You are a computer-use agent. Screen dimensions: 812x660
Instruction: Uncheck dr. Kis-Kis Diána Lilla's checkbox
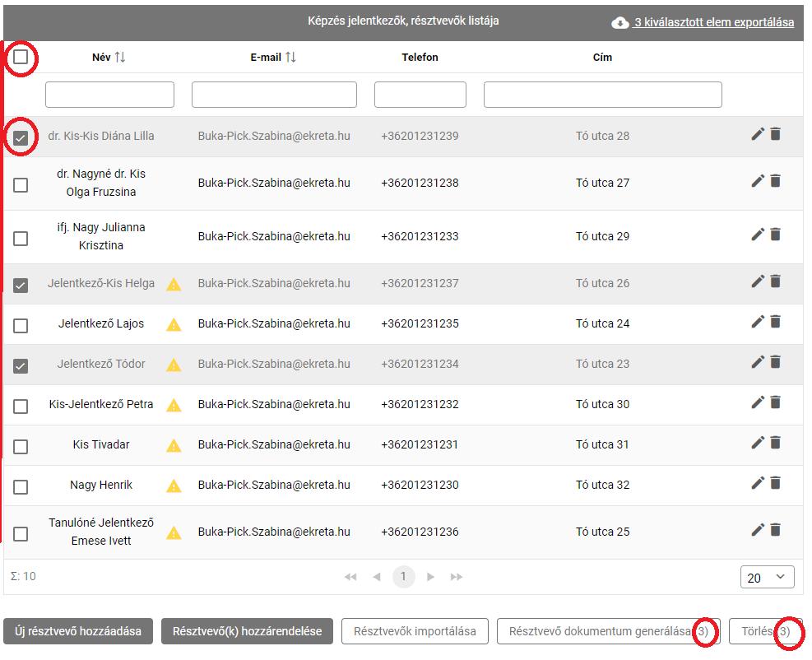(x=21, y=137)
